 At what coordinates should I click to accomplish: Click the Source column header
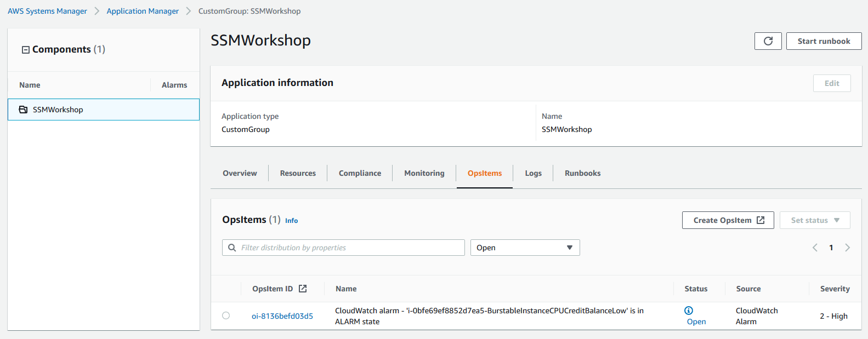point(748,289)
